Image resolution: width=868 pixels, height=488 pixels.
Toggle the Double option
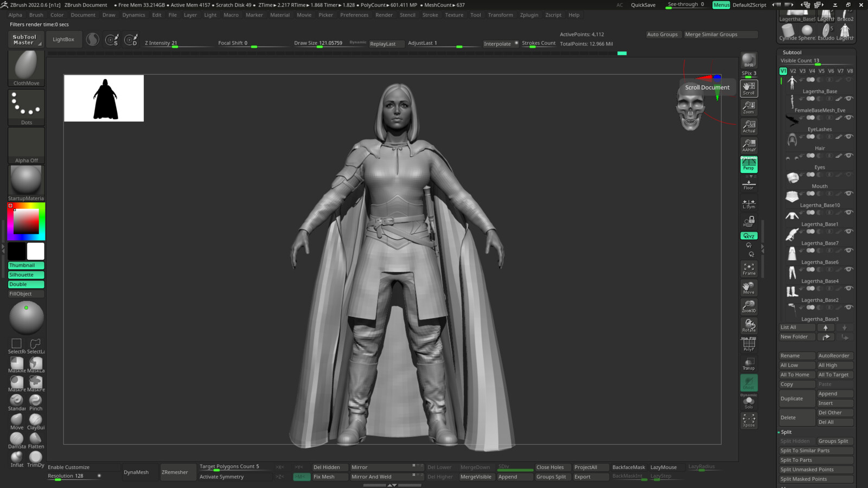pos(26,284)
